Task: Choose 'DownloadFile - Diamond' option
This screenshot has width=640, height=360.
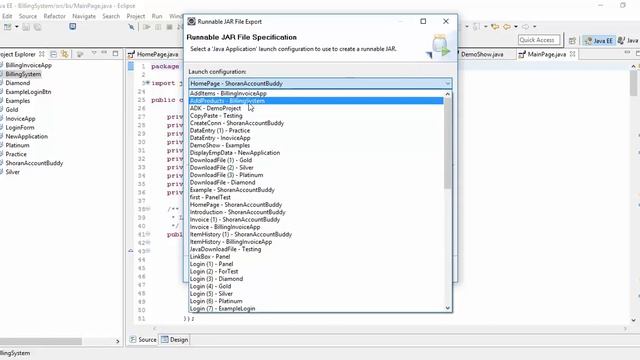Action: 316,182
